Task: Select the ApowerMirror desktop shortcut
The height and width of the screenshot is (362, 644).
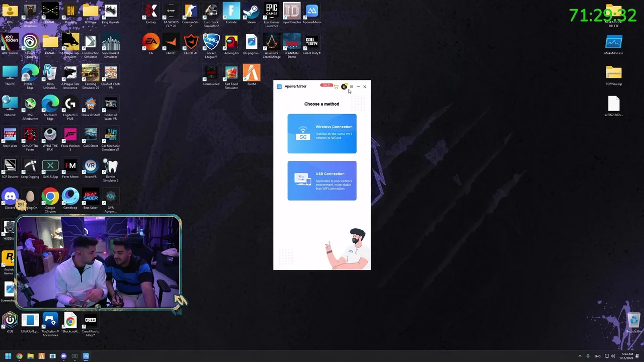Action: [x=312, y=14]
